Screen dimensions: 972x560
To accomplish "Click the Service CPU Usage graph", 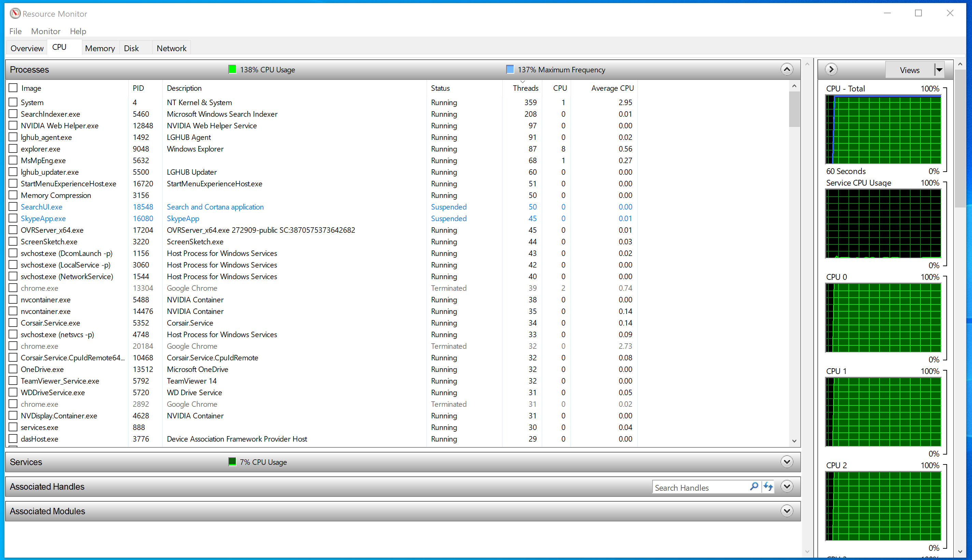I will [883, 224].
